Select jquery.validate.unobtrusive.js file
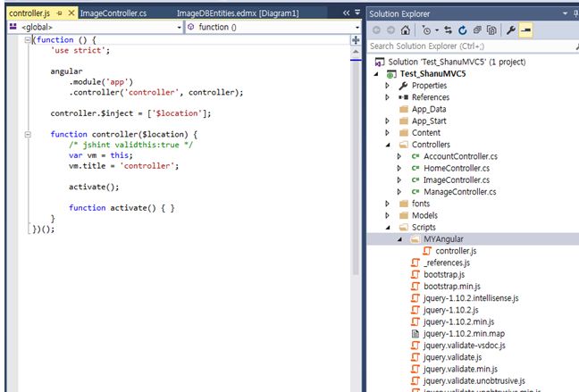579x392 pixels. [x=474, y=381]
